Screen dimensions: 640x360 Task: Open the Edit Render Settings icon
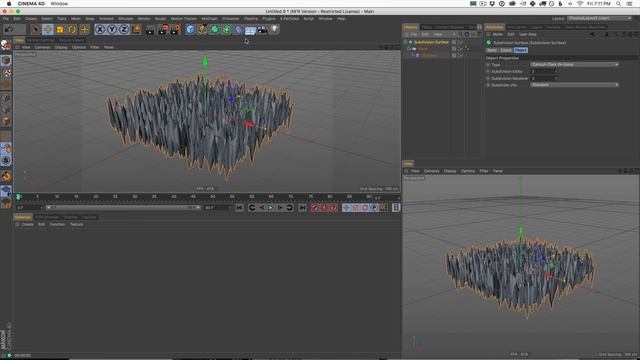[176, 29]
